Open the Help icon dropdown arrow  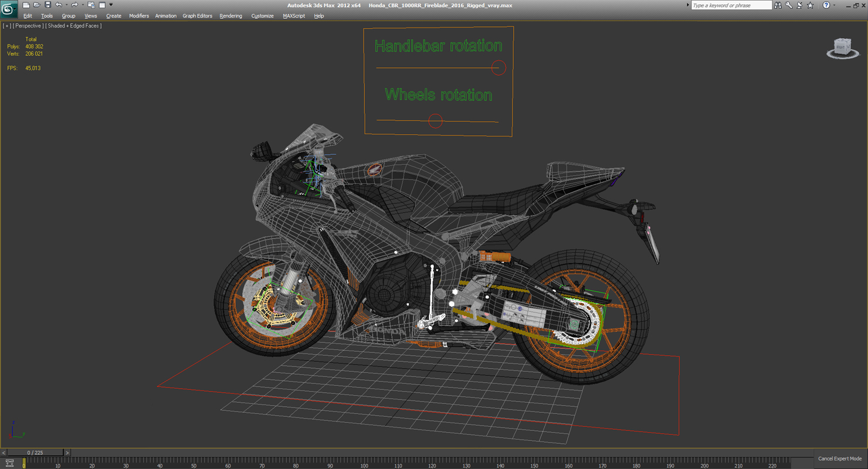tap(834, 5)
